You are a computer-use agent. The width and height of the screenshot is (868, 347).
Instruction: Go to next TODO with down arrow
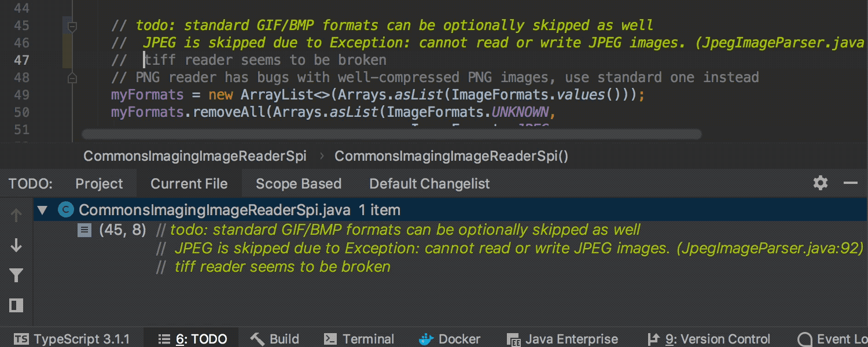16,245
